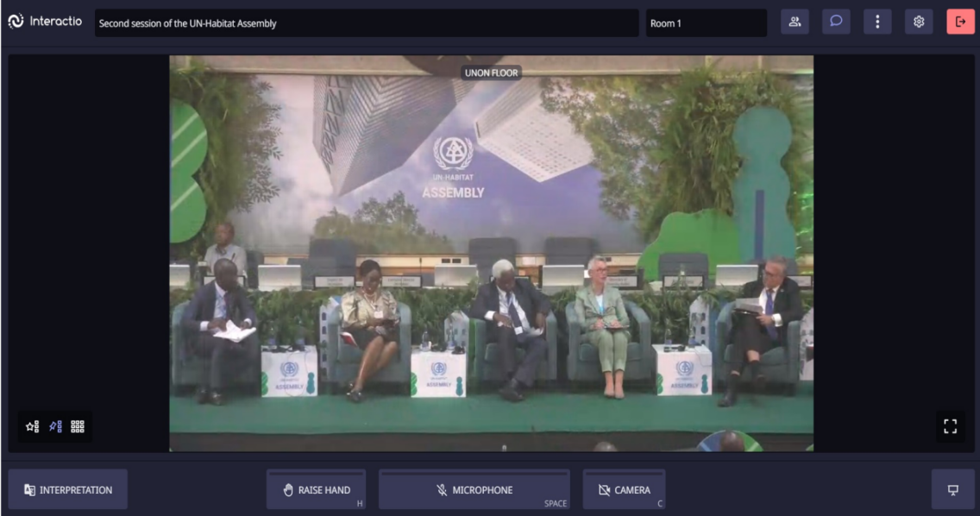This screenshot has width=980, height=516.
Task: Select the starred speakers view icon
Action: 33,426
